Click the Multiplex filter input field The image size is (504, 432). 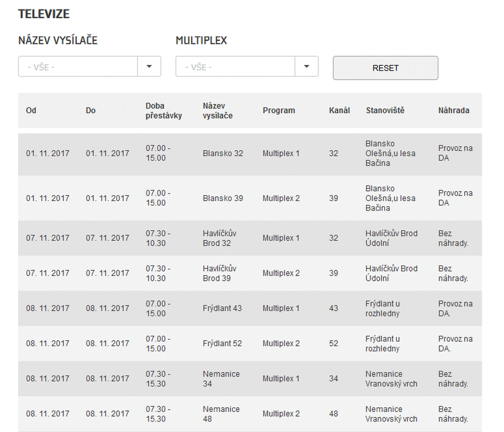pos(235,67)
